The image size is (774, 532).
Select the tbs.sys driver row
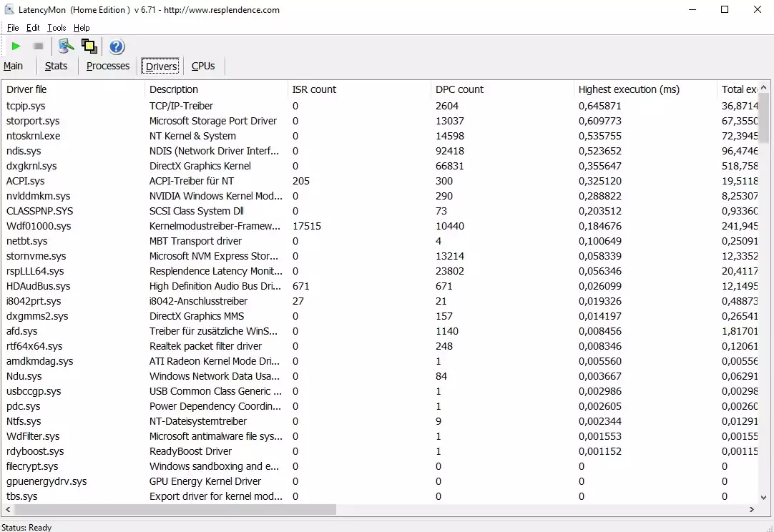tap(380, 497)
